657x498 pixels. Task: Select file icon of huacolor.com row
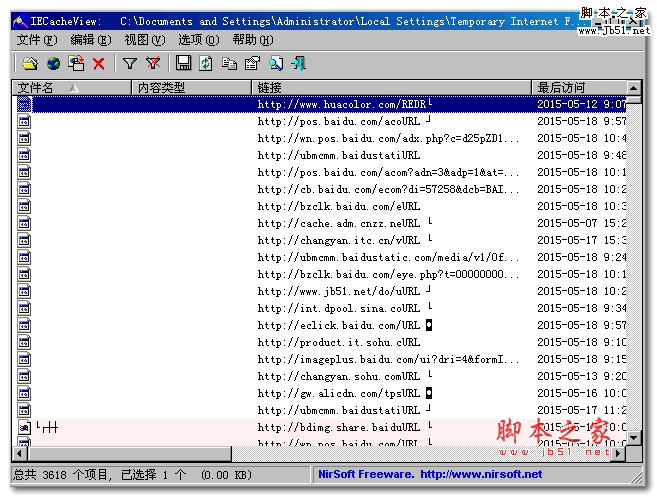click(24, 104)
